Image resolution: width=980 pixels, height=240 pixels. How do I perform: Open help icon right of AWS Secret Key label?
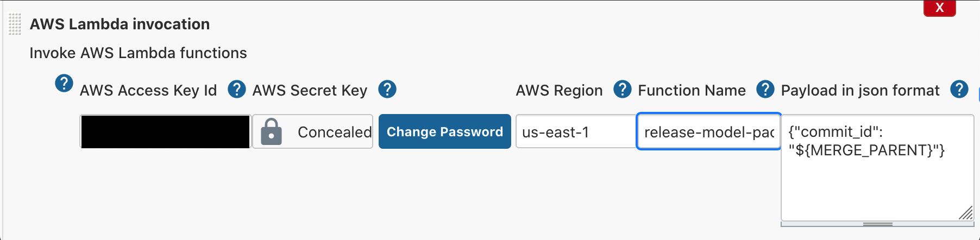[387, 89]
